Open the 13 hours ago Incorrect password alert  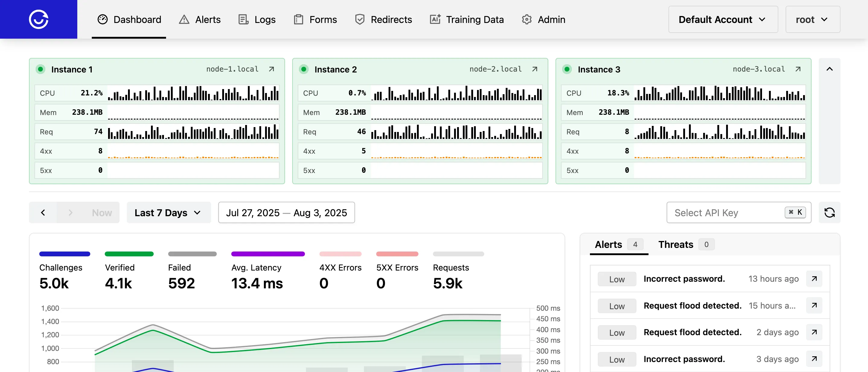tap(814, 279)
